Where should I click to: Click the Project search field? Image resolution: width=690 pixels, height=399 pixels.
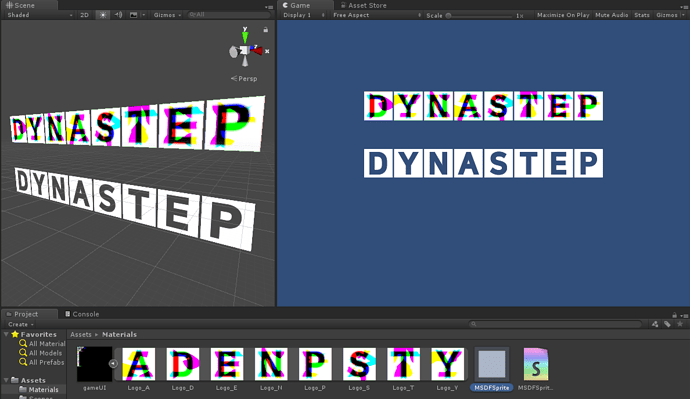(x=554, y=324)
